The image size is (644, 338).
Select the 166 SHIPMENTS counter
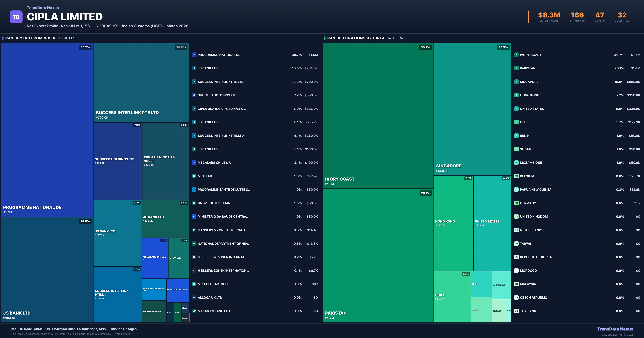click(577, 15)
